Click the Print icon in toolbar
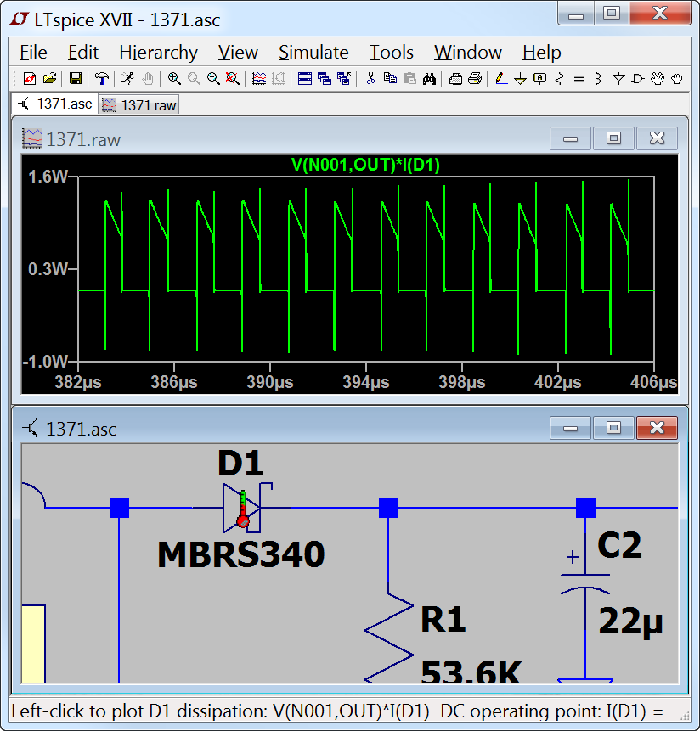 (x=475, y=79)
